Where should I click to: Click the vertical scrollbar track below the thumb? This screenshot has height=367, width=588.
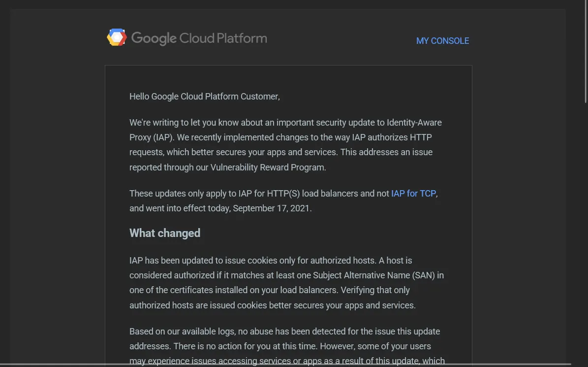(x=586, y=233)
